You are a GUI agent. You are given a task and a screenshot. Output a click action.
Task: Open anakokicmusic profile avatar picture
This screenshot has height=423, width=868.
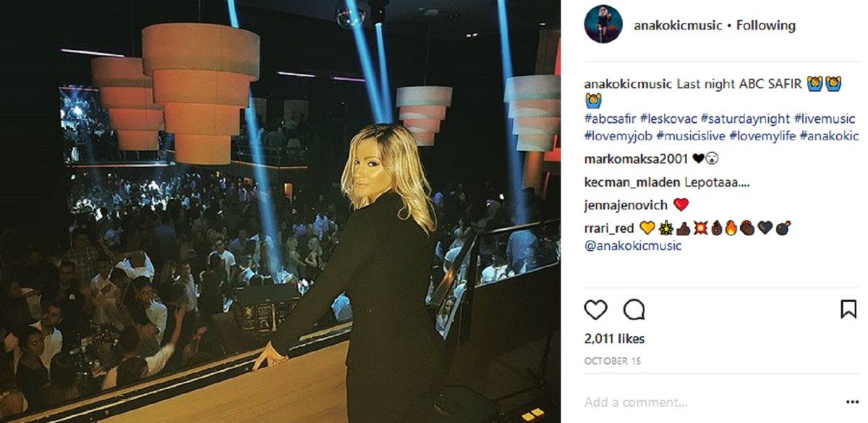(603, 25)
